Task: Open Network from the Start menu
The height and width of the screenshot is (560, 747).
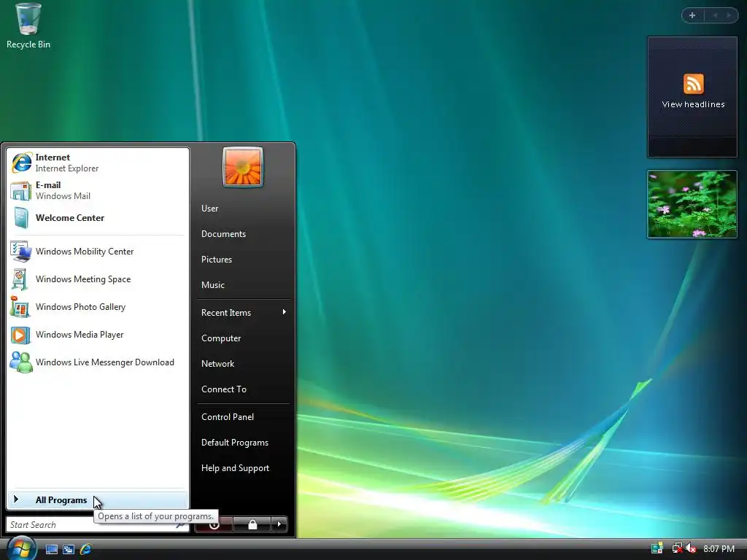Action: [243, 364]
